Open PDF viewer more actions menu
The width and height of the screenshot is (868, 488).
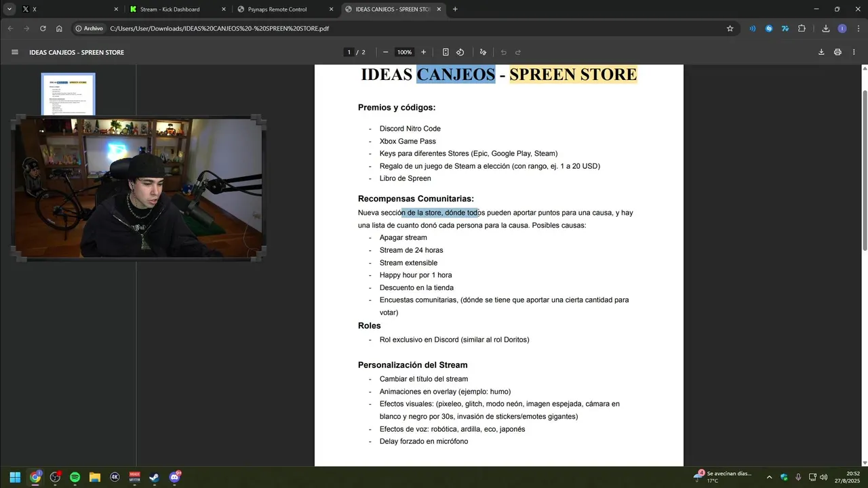(x=854, y=52)
